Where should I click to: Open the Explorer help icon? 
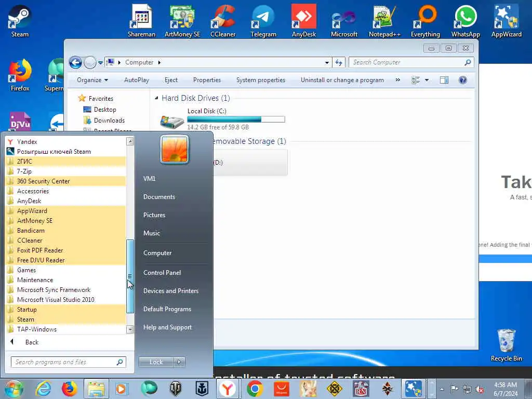click(x=462, y=80)
